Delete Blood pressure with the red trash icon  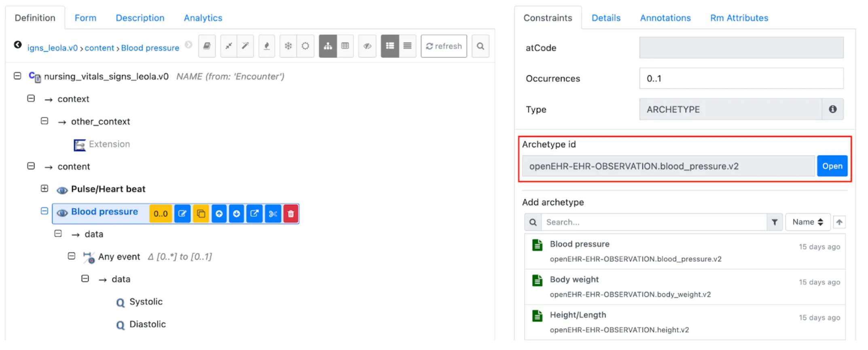coord(291,214)
